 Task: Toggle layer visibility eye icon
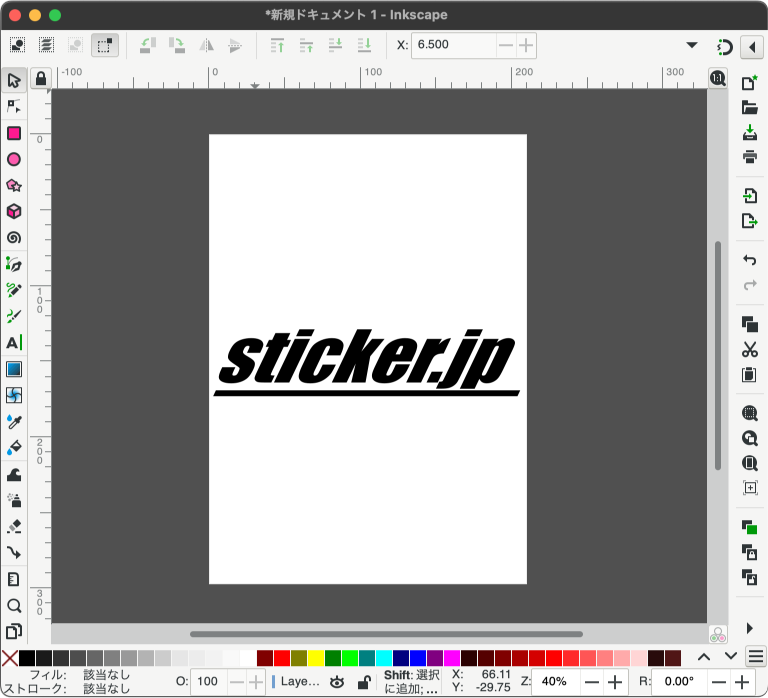337,682
